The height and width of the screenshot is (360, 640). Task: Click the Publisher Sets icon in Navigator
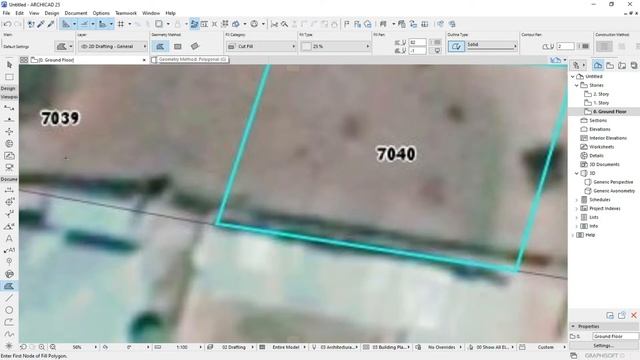click(x=633, y=65)
